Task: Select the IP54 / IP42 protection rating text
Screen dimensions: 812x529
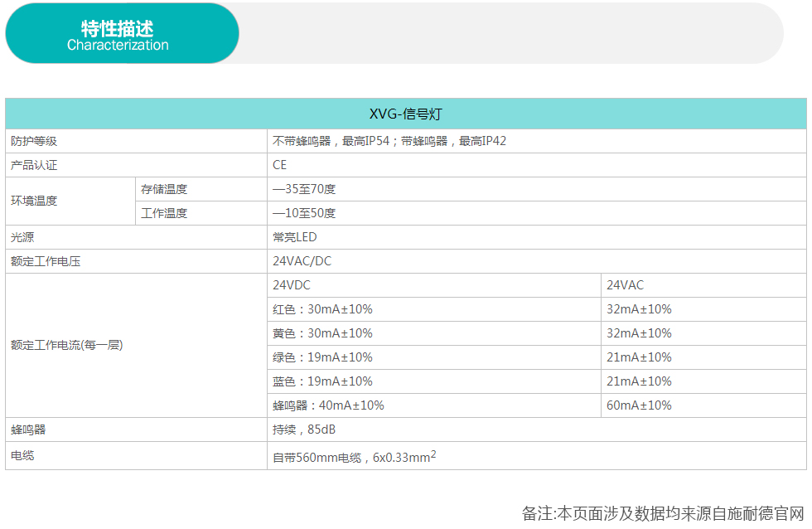Action: click(x=389, y=141)
